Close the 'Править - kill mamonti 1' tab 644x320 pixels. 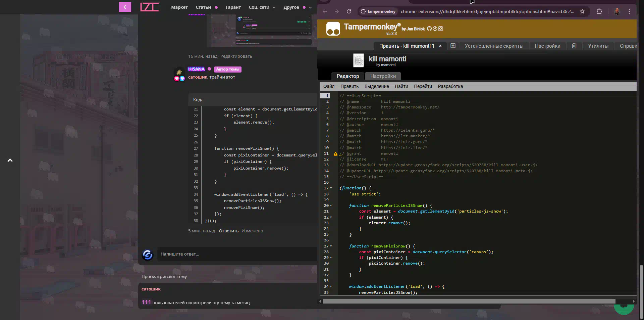click(440, 46)
